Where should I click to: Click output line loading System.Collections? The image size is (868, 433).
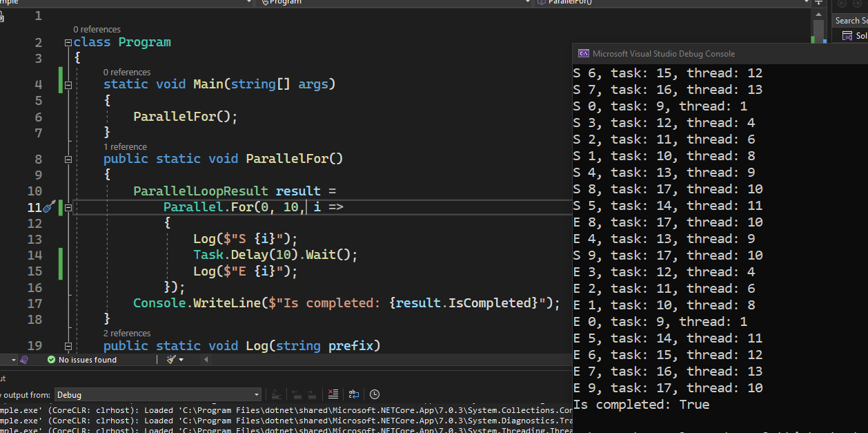pyautogui.click(x=286, y=410)
